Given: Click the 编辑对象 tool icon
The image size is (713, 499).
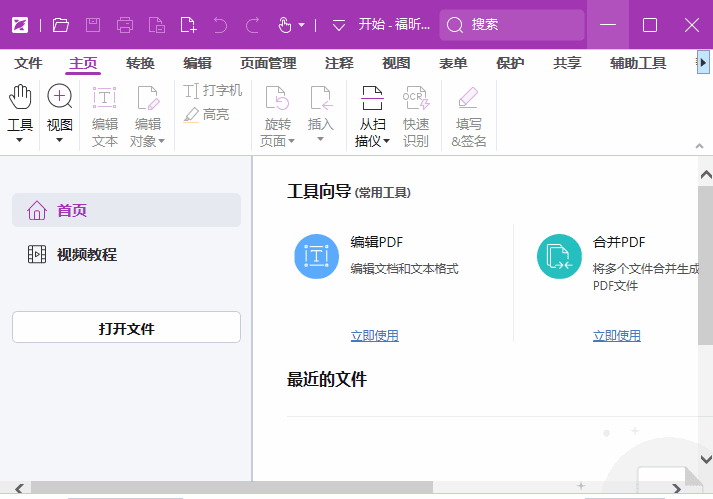Looking at the screenshot, I should (148, 98).
